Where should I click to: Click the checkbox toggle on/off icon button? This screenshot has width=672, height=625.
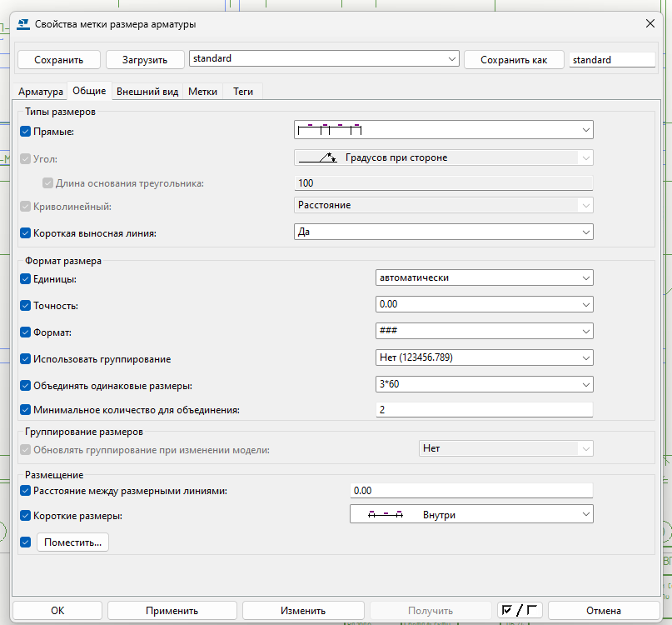coord(518,610)
